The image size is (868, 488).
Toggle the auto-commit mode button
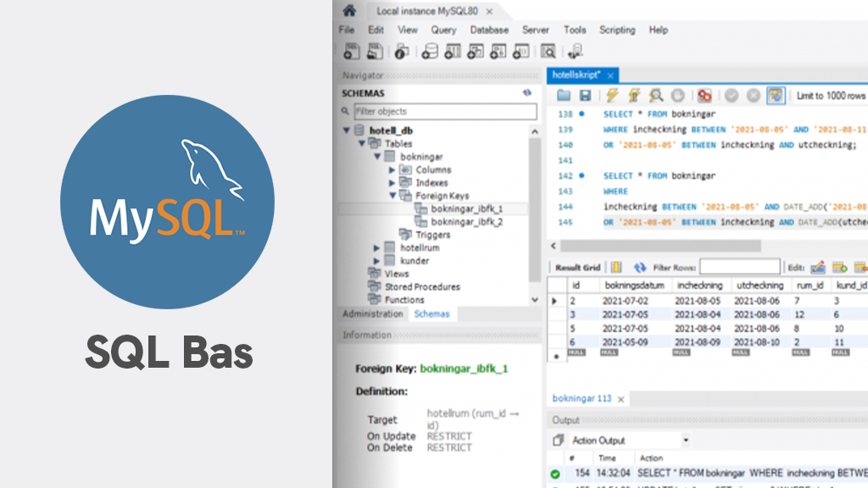coord(776,95)
